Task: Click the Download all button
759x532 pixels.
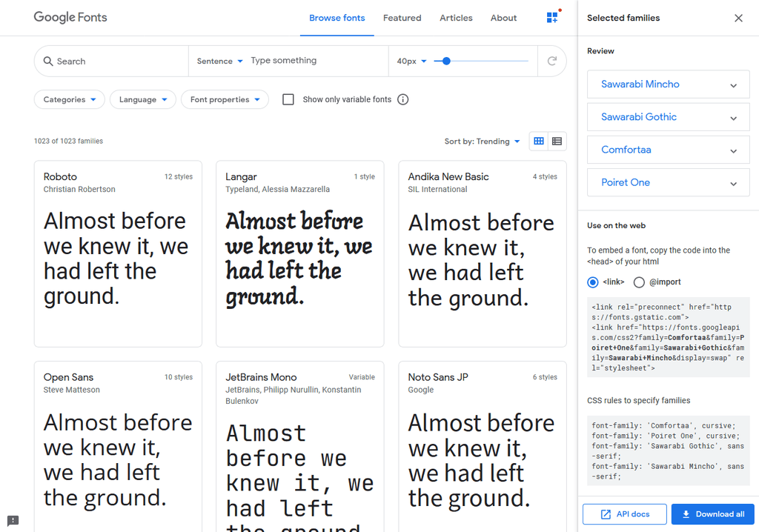Action: pos(712,514)
